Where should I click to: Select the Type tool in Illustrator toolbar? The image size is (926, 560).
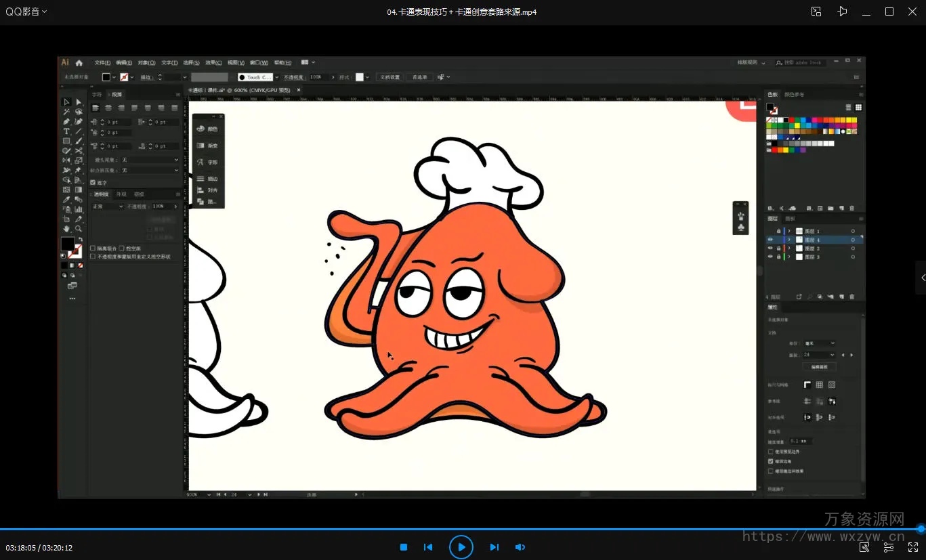66,131
